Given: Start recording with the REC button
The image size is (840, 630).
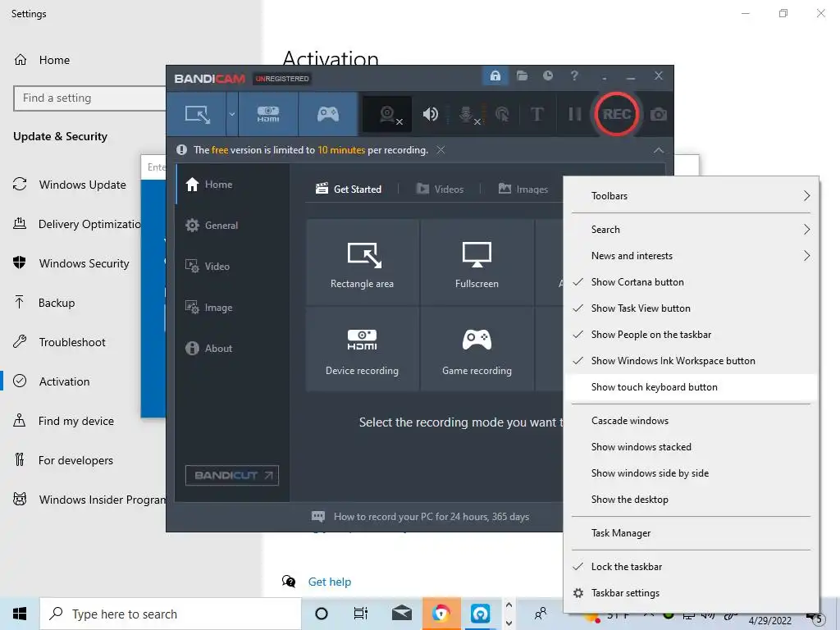Looking at the screenshot, I should [x=617, y=114].
